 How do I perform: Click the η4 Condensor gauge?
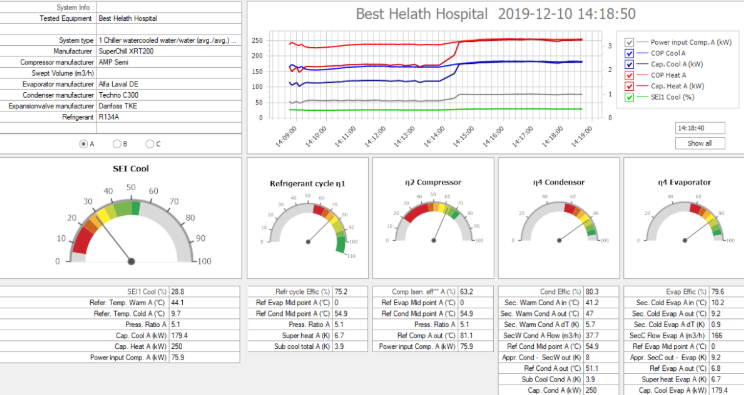tap(559, 220)
